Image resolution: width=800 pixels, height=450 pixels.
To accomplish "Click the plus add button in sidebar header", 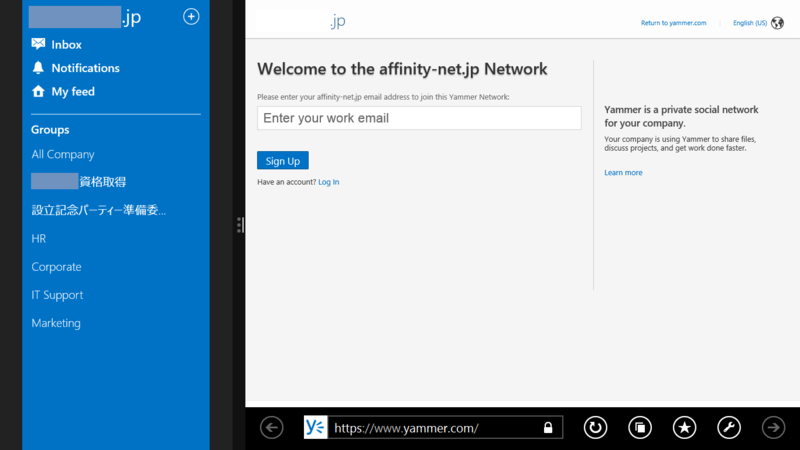I will pos(191,17).
